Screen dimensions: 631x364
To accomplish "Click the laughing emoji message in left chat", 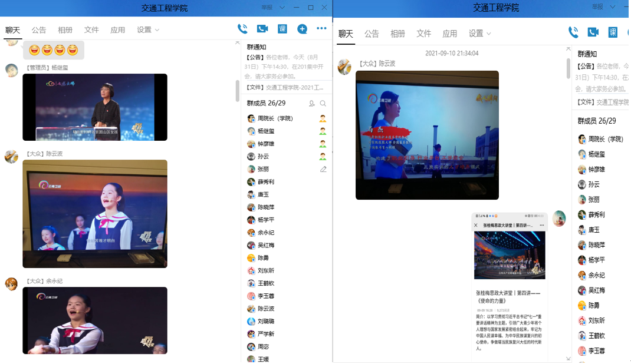I will (54, 50).
